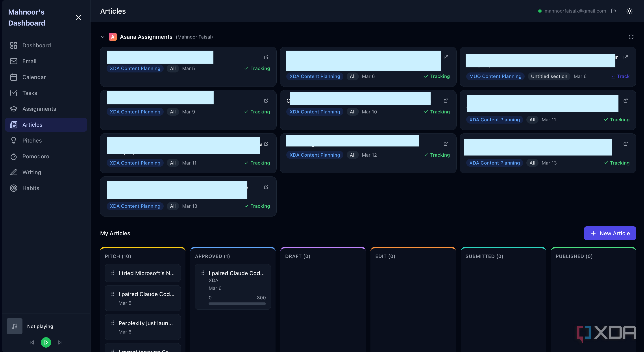Click the DRAFT (0) column header
This screenshot has width=644, height=352.
pos(298,256)
